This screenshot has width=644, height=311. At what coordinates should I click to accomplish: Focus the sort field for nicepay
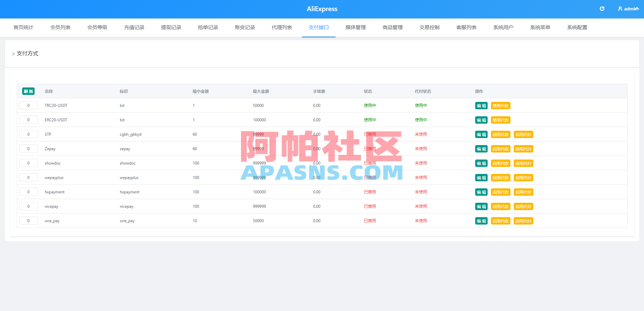click(29, 206)
